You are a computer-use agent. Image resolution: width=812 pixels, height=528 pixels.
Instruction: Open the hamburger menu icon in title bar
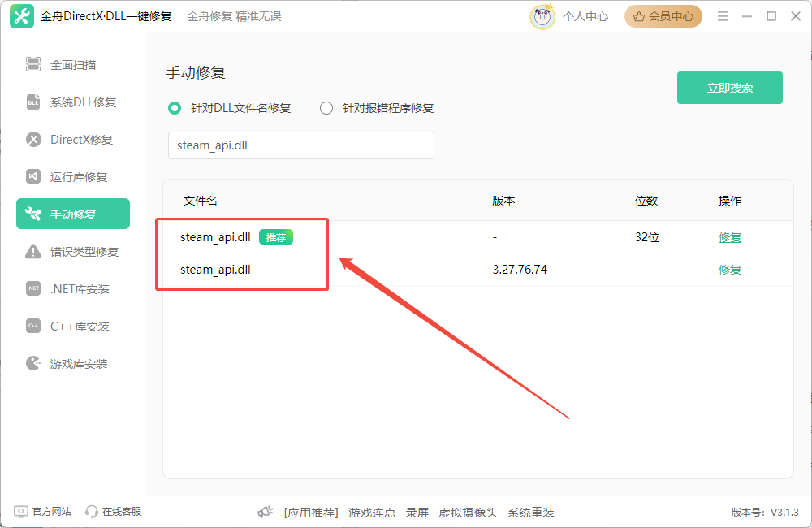723,16
